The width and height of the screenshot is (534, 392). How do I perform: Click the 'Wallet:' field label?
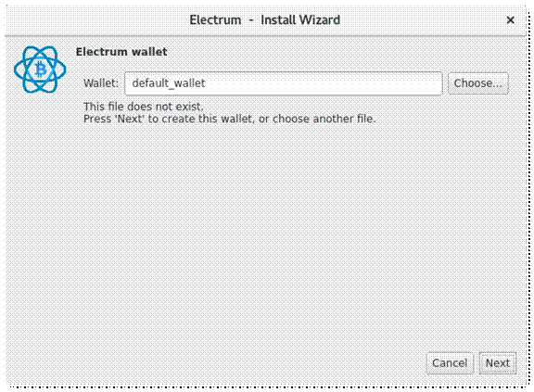tap(101, 83)
